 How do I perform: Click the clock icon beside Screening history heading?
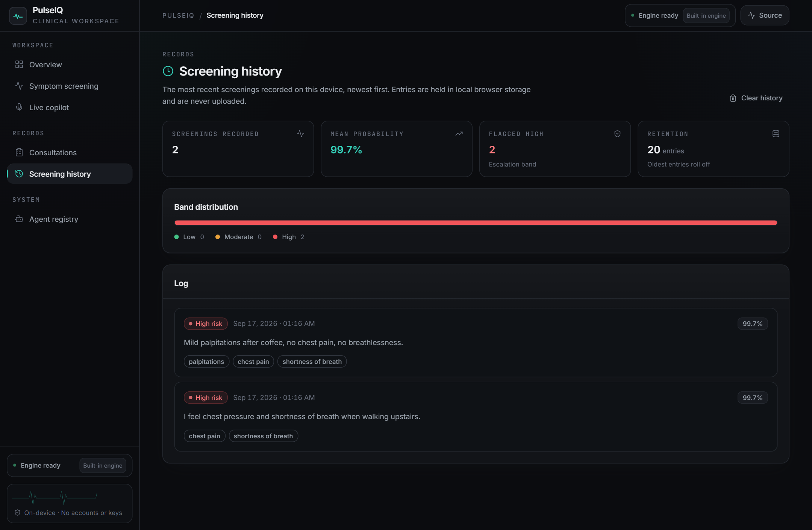pos(168,71)
